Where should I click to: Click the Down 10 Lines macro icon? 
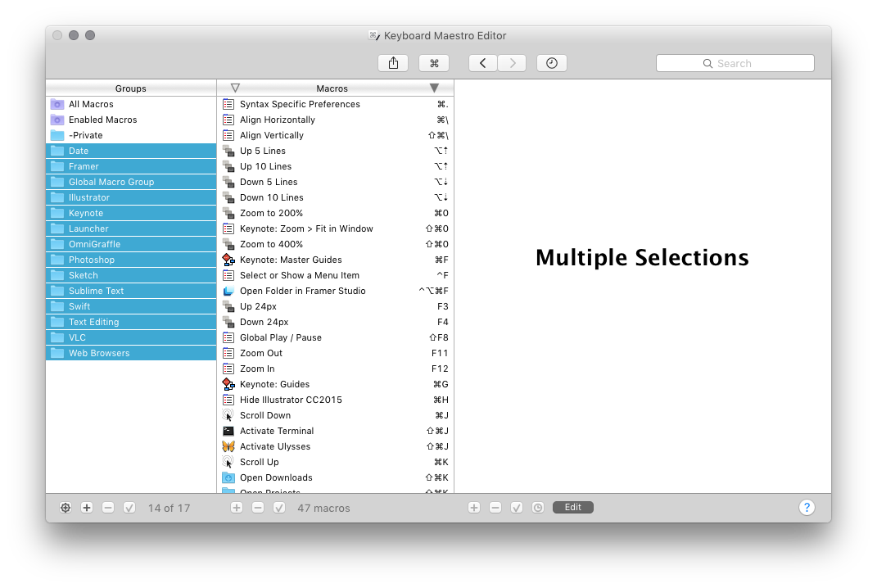228,197
